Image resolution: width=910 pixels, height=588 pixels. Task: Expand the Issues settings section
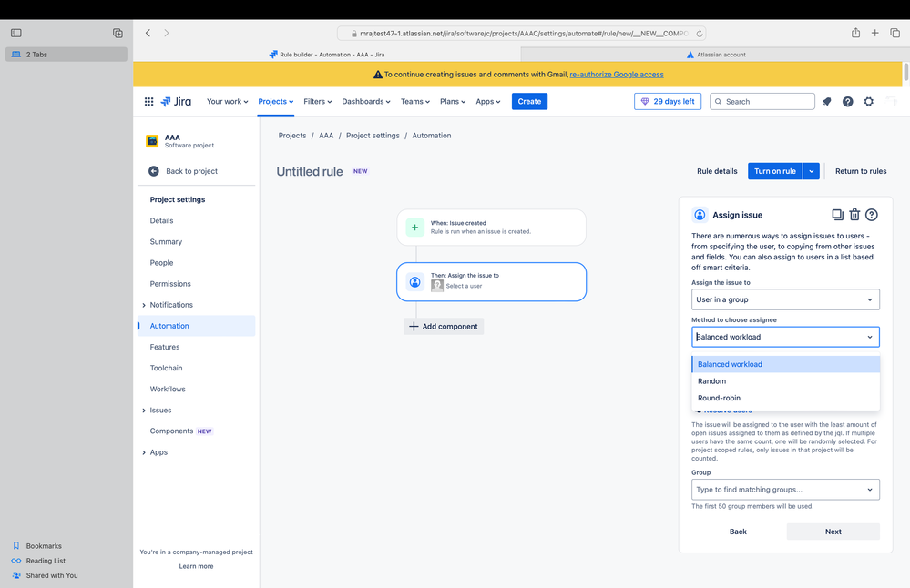pyautogui.click(x=144, y=411)
